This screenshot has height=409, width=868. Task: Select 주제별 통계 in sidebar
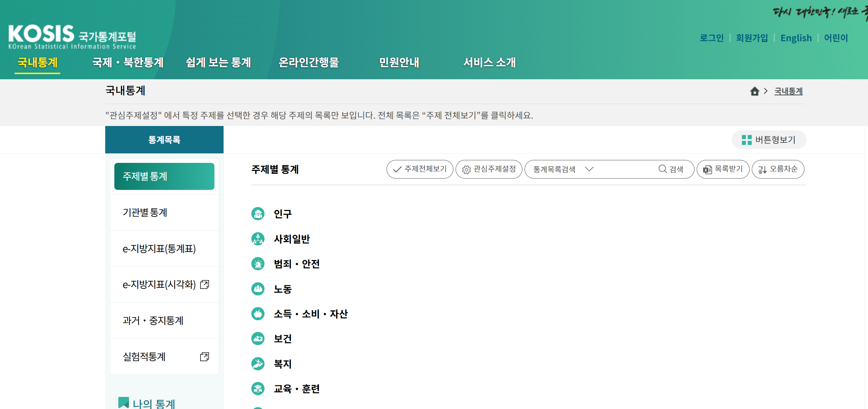coord(164,176)
